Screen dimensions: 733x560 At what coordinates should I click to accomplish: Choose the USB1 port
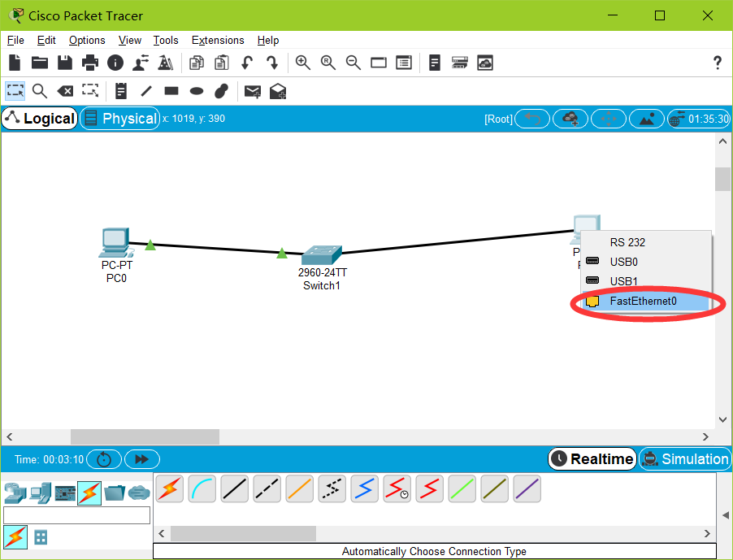[646, 281]
